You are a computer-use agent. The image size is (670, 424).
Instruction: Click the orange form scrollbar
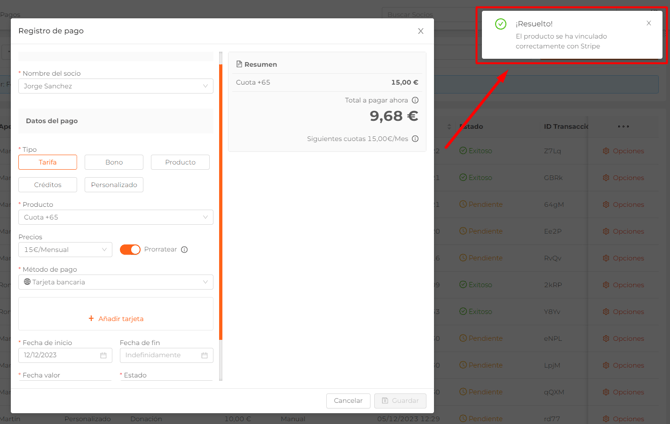click(221, 200)
